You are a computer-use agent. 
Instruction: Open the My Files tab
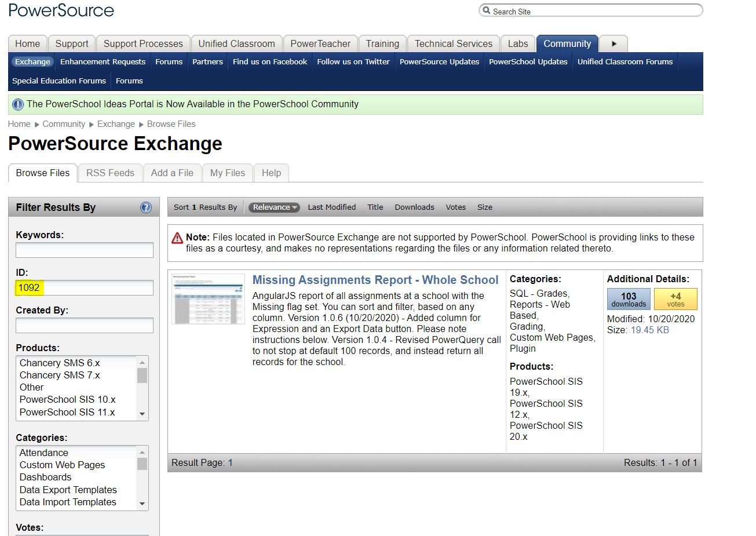[227, 173]
